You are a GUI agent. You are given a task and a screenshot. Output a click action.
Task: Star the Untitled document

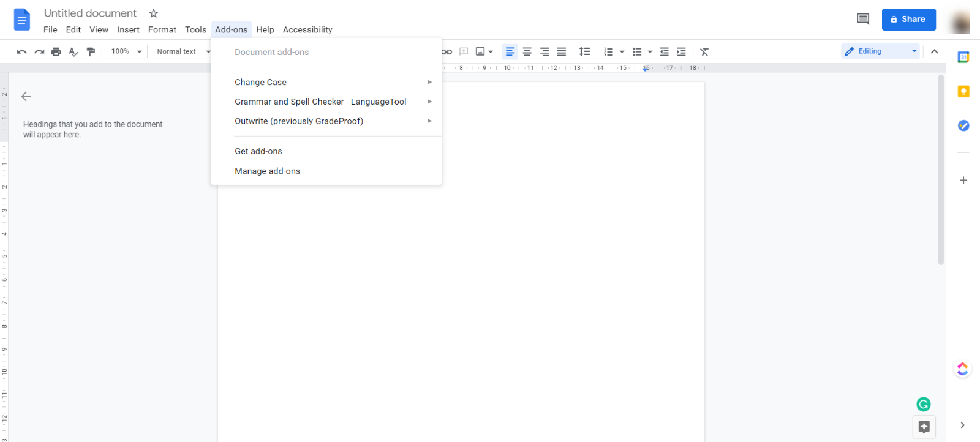pos(154,13)
